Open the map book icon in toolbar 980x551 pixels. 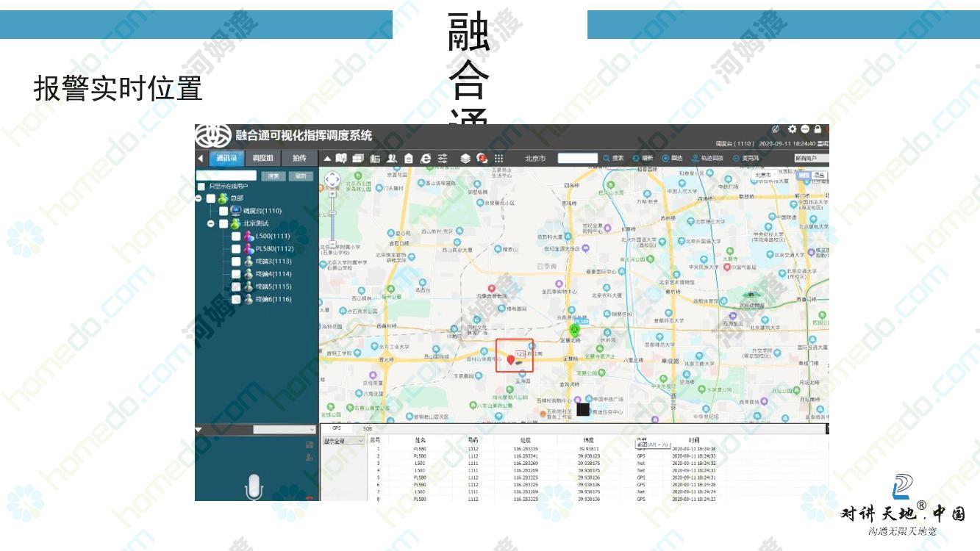coord(341,158)
